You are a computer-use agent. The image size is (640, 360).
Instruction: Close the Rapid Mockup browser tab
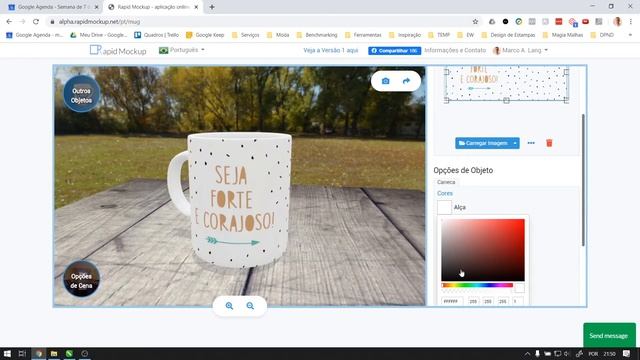196,7
